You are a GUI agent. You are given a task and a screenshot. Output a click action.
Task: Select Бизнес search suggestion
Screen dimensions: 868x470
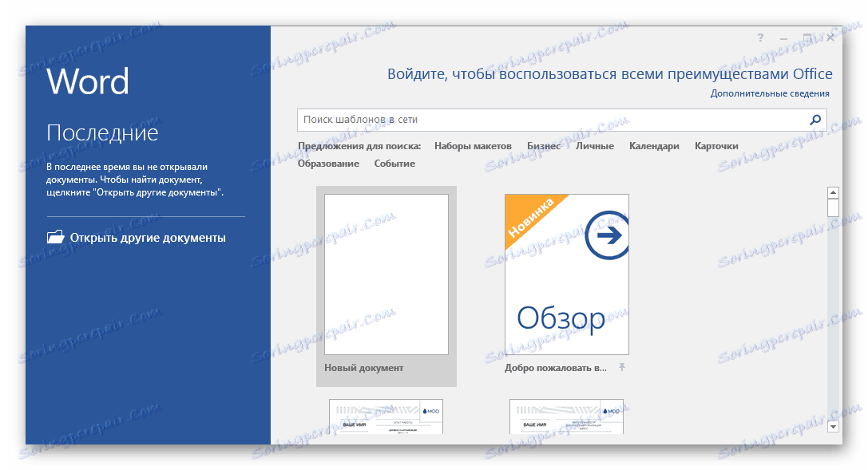544,146
